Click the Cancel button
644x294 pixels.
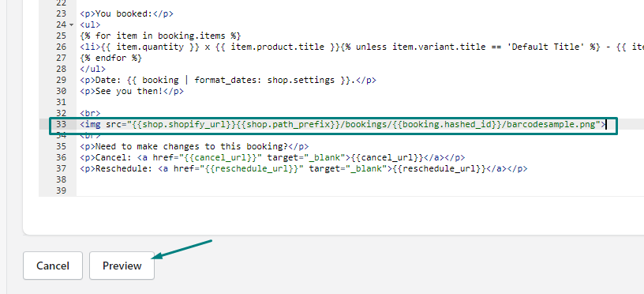53,266
